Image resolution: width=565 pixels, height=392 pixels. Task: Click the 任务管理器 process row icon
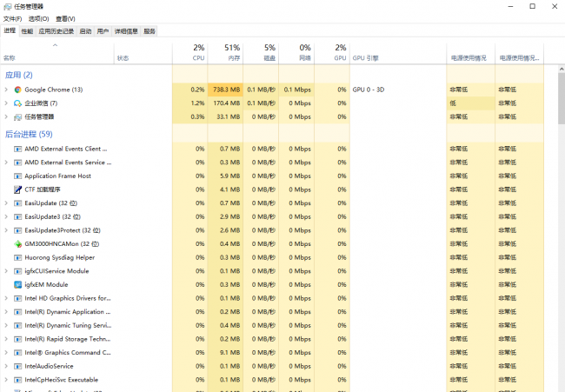point(17,117)
